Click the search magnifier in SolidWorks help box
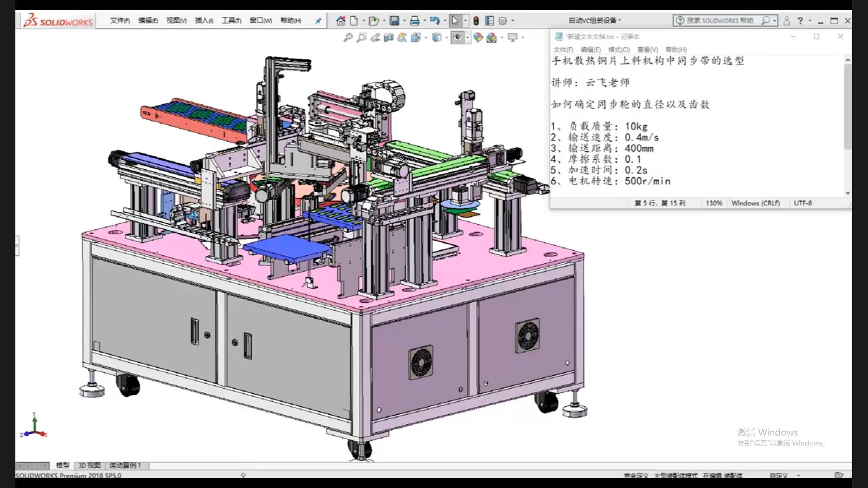 pyautogui.click(x=765, y=20)
